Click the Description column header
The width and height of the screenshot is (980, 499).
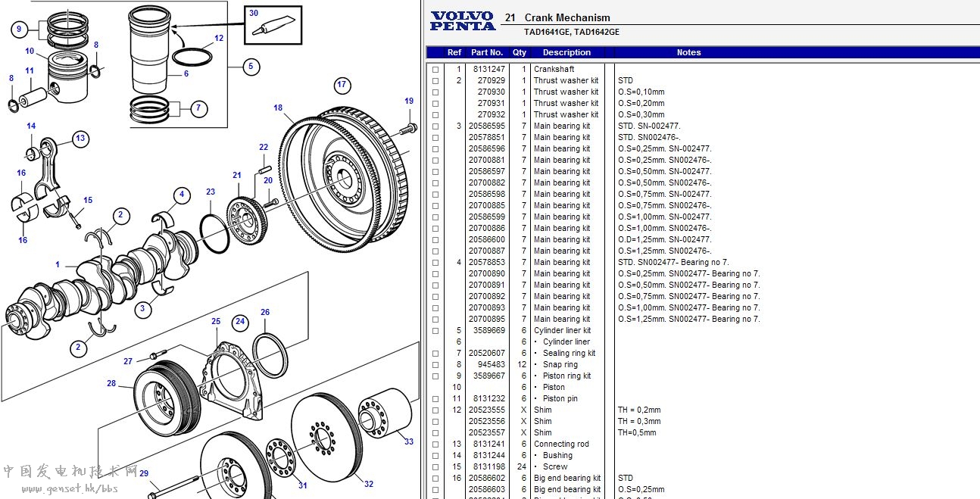pyautogui.click(x=566, y=53)
